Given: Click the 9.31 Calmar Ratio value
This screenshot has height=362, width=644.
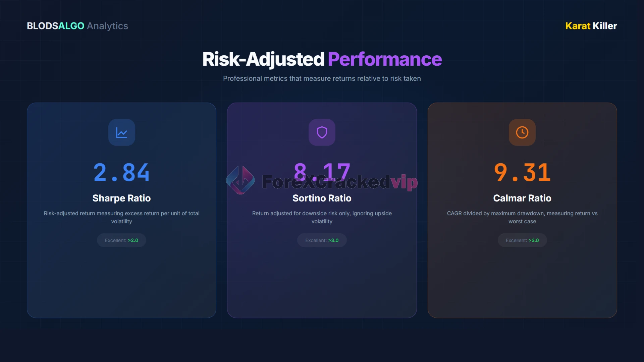Looking at the screenshot, I should 522,172.
